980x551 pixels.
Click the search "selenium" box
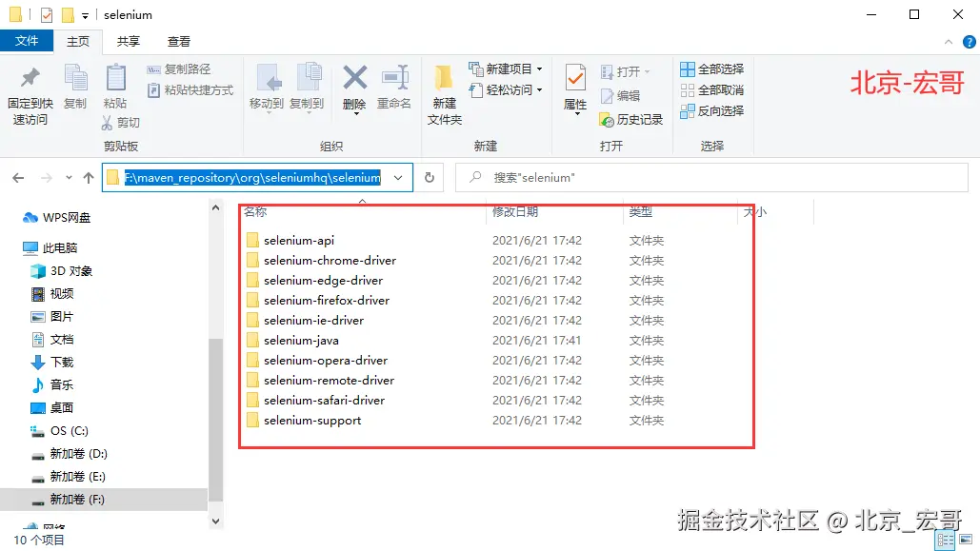pos(711,177)
